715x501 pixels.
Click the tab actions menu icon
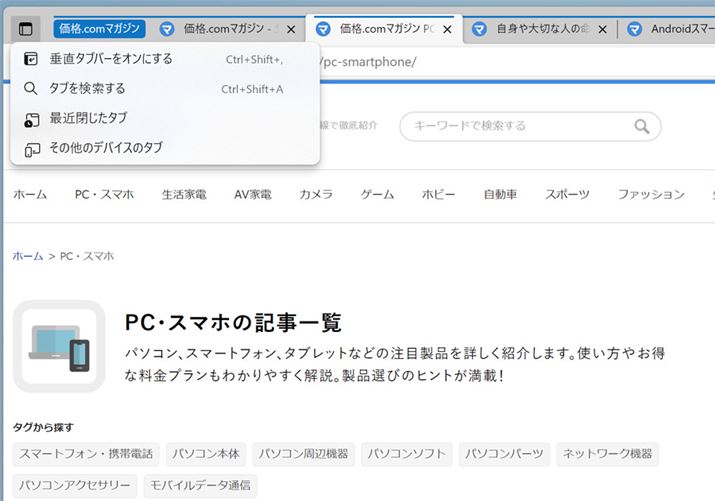coord(26,29)
